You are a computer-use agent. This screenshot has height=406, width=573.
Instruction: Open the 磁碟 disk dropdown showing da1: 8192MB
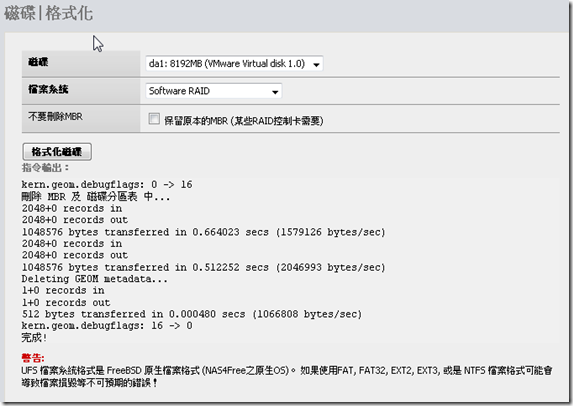234,64
